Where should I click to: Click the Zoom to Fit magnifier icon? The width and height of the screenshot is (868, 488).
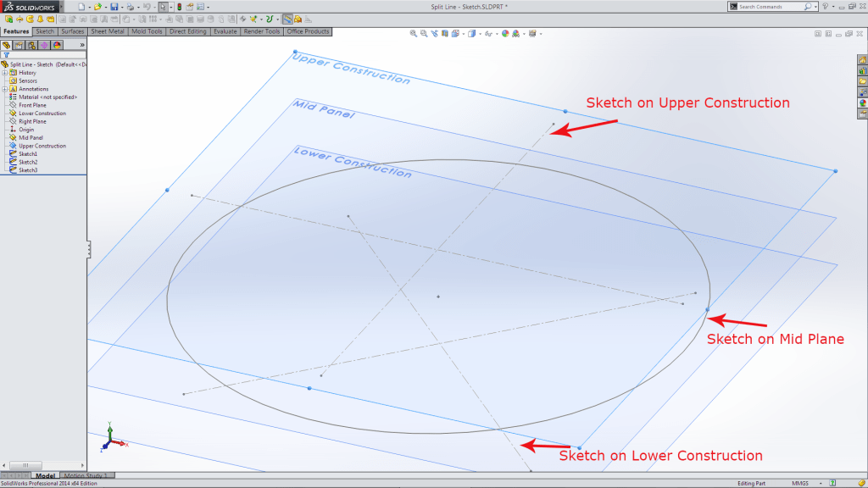point(414,34)
